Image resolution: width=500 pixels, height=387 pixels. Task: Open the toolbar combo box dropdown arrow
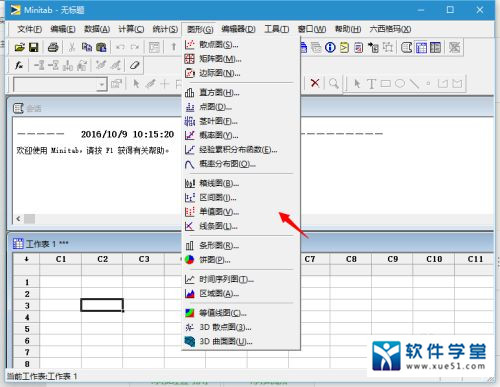click(x=102, y=84)
